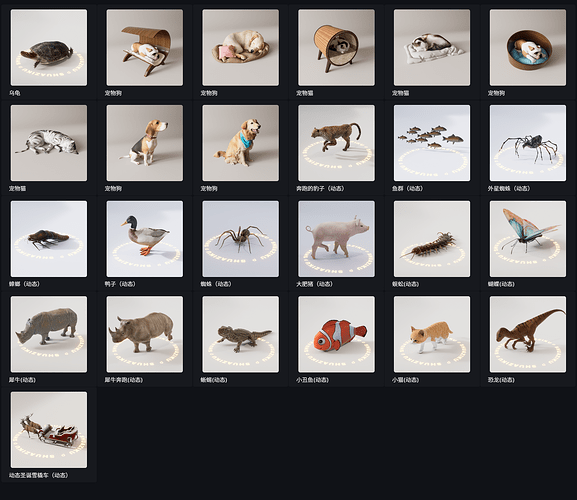Screen dimensions: 577x500
Task: Click the label '蜘蛛（动态）' under brown spider
Action: click(216, 284)
